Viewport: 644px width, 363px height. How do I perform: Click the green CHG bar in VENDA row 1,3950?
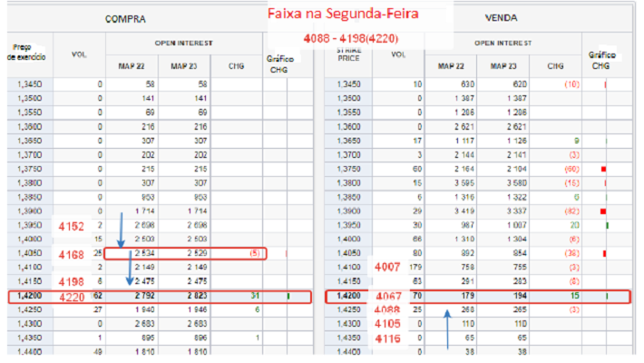[x=606, y=225]
